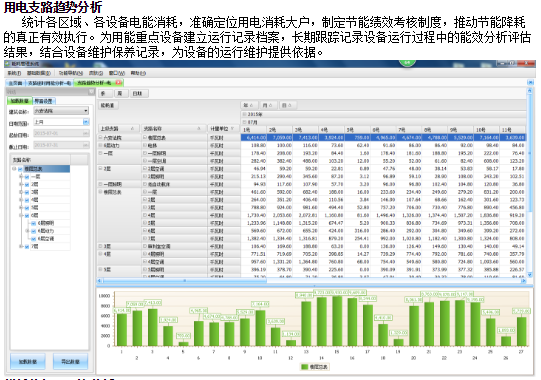The height and width of the screenshot is (380, 541).
Task: Select the 6层动力 item in the tree
Action: click(x=46, y=231)
